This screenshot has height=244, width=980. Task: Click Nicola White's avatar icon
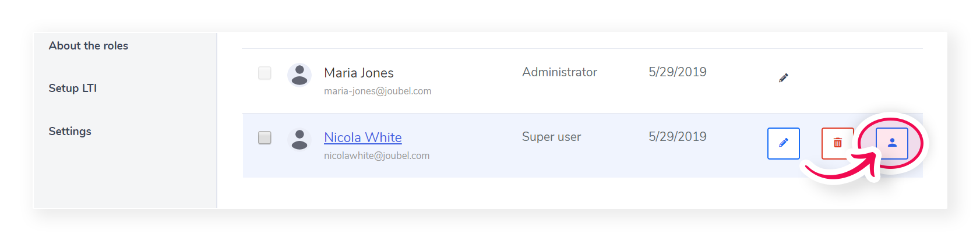point(299,140)
